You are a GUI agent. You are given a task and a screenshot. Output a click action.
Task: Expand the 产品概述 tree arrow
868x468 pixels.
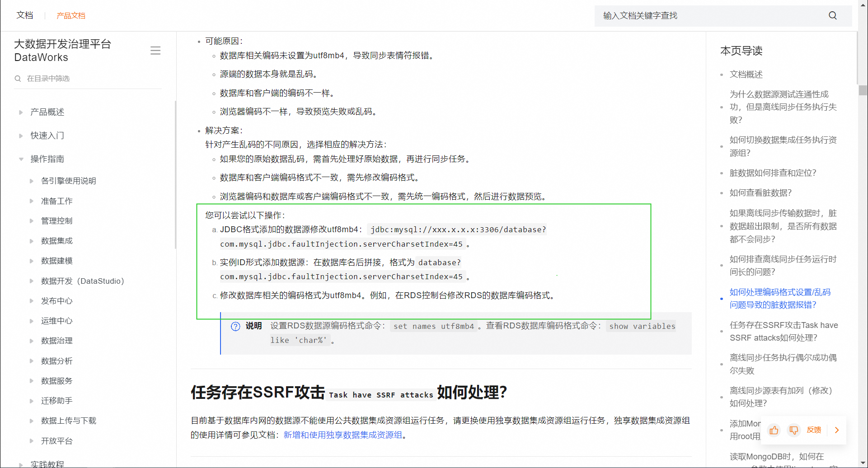(21, 112)
